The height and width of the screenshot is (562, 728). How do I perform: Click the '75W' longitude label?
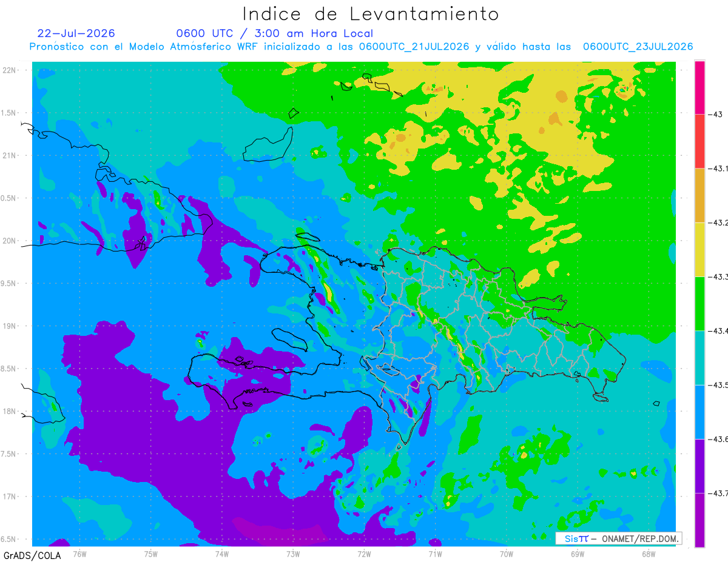click(150, 553)
